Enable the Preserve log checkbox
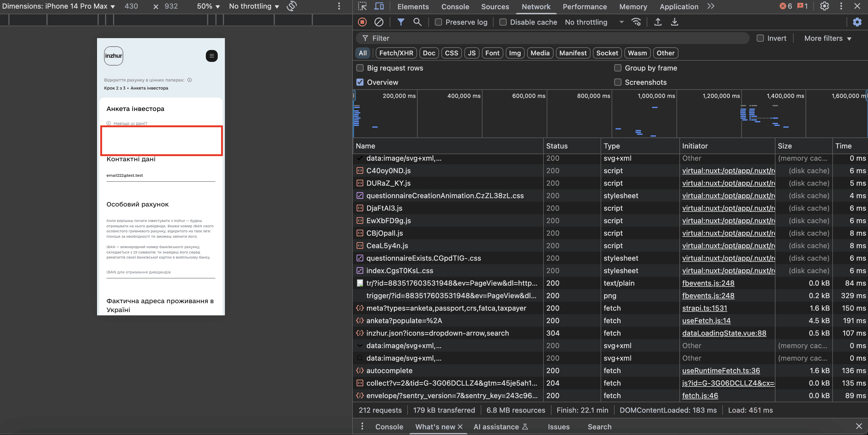The height and width of the screenshot is (435, 868). pyautogui.click(x=438, y=22)
